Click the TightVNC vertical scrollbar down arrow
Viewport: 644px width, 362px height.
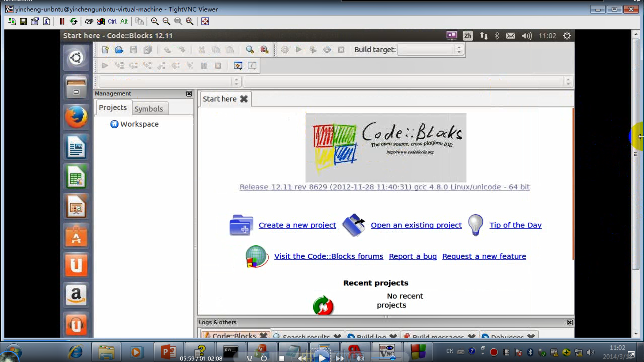636,333
